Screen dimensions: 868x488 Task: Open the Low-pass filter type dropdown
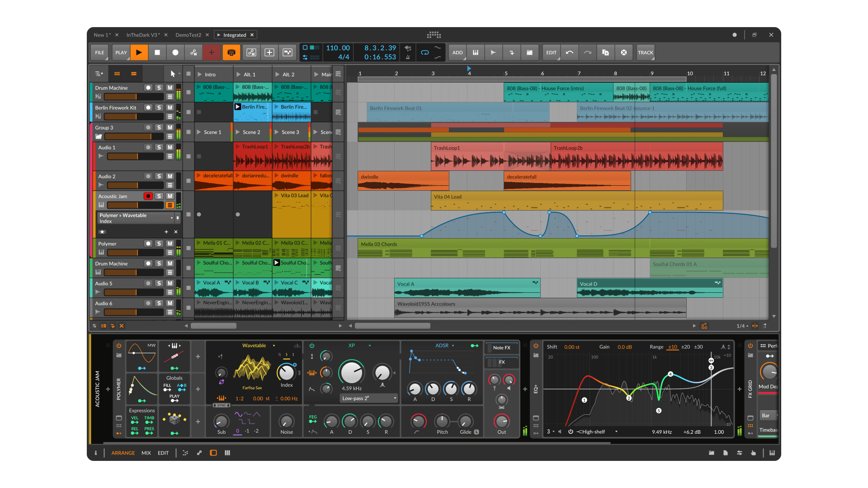coord(368,398)
